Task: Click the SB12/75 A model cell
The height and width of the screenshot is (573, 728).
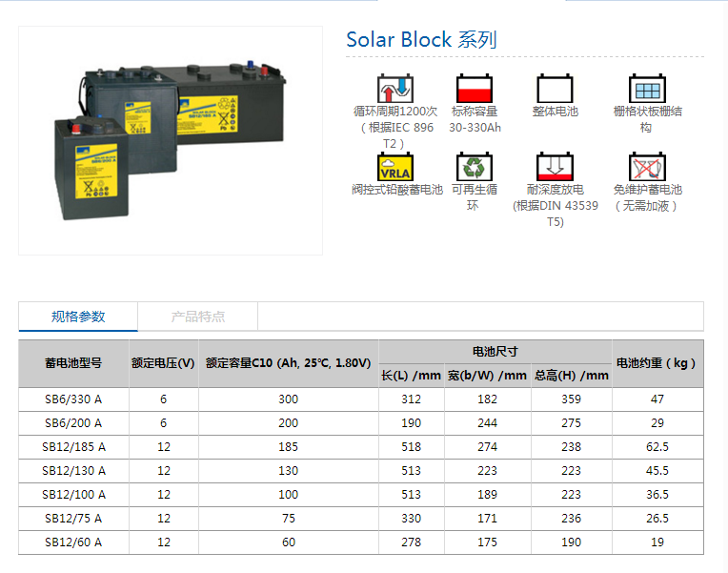Action: (73, 518)
